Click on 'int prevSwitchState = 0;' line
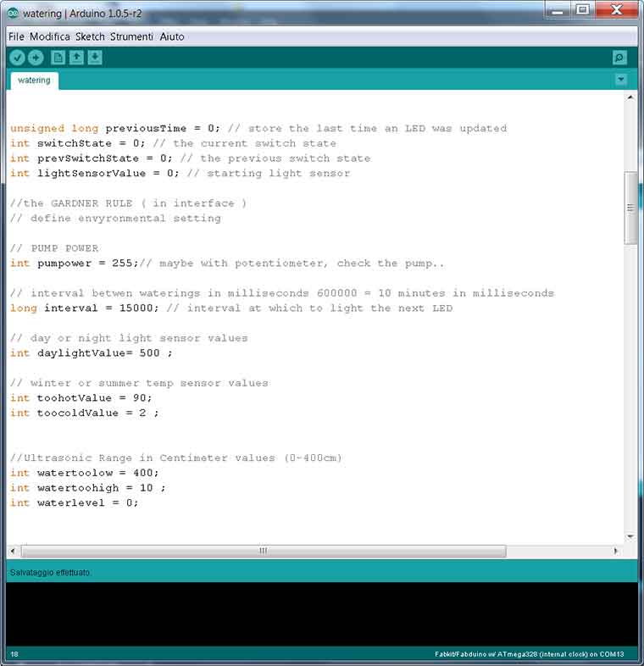This screenshot has width=644, height=666. 92,158
